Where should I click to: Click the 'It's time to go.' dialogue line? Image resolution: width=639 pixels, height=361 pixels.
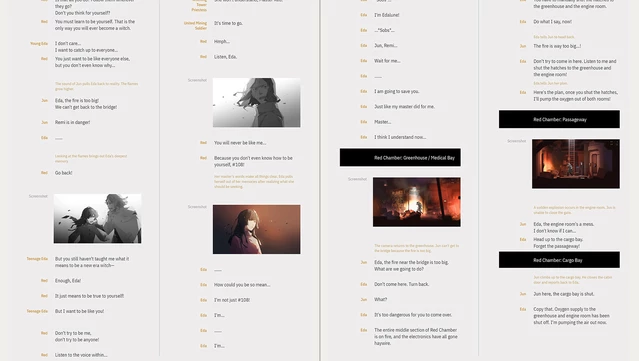[228, 23]
